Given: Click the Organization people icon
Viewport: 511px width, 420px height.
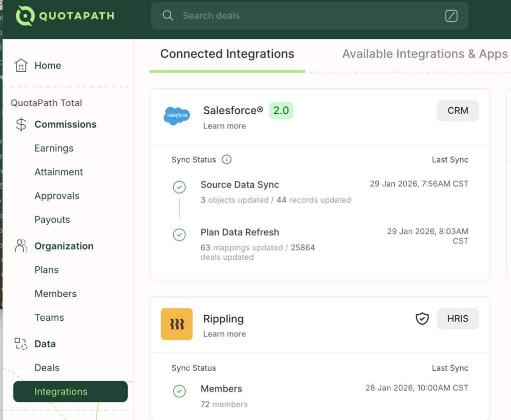Looking at the screenshot, I should (20, 245).
